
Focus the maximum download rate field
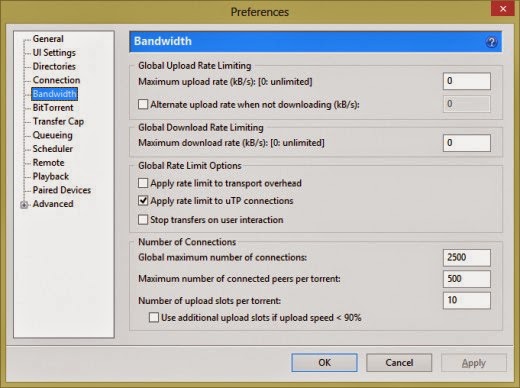(467, 143)
